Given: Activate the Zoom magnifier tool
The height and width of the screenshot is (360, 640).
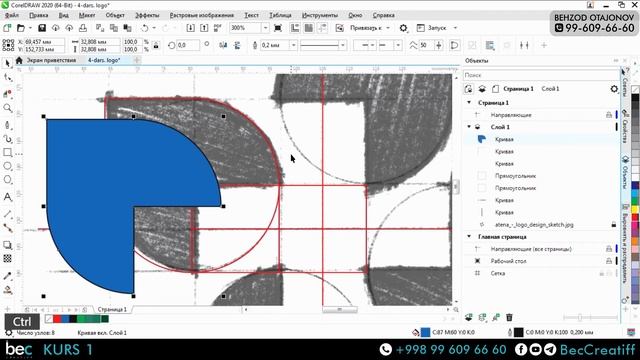Looking at the screenshot, I should pyautogui.click(x=7, y=108).
